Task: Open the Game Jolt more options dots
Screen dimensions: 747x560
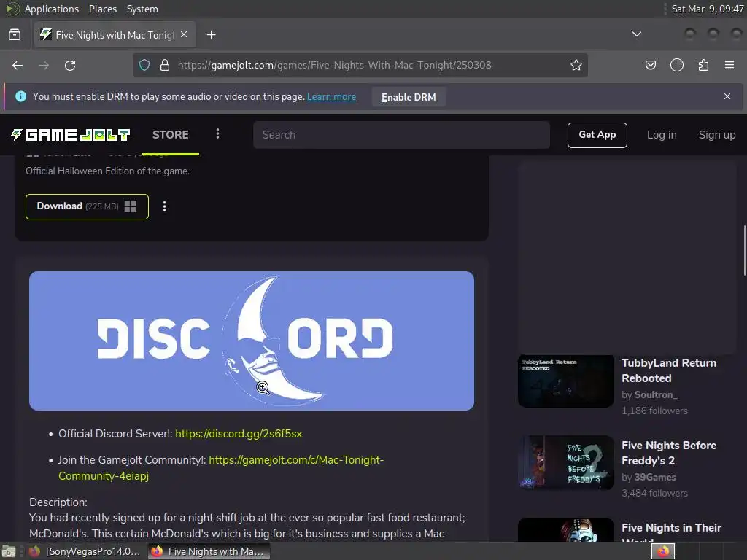Action: tap(217, 134)
